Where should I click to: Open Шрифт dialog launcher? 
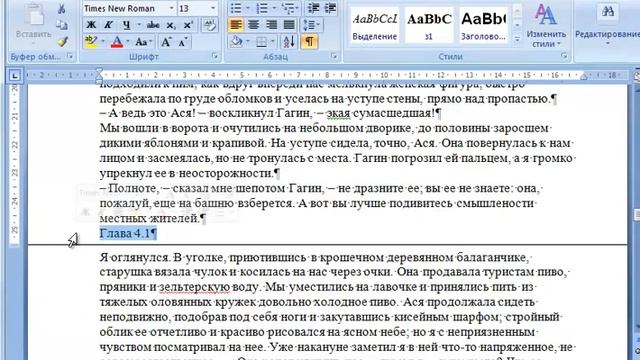pos(215,57)
